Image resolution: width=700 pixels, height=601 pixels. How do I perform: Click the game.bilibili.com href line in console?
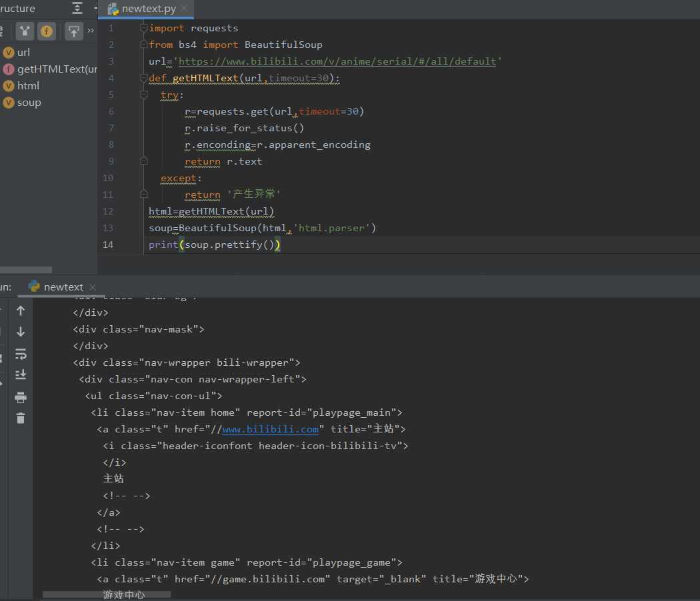313,579
